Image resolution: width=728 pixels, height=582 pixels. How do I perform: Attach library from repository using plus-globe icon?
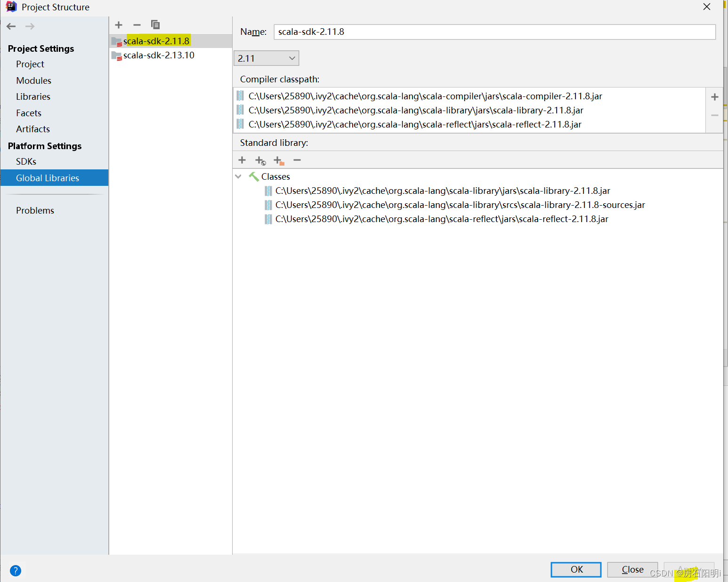coord(260,160)
